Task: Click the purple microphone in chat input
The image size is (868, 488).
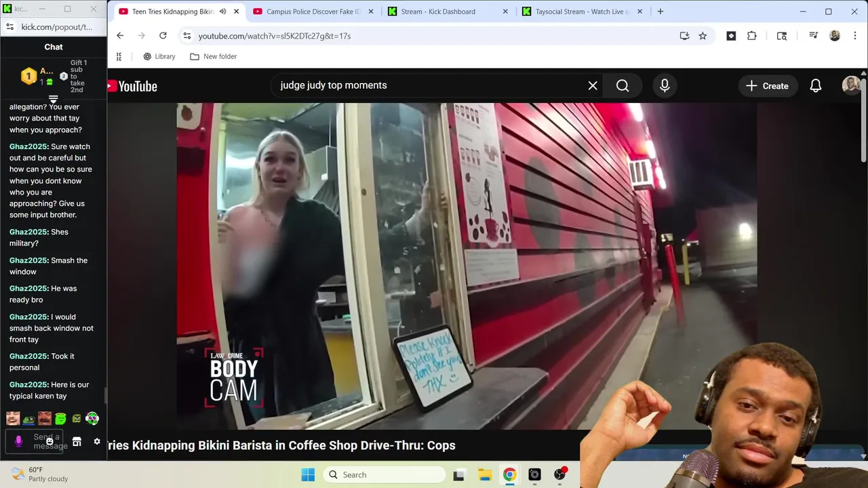Action: pos(18,441)
